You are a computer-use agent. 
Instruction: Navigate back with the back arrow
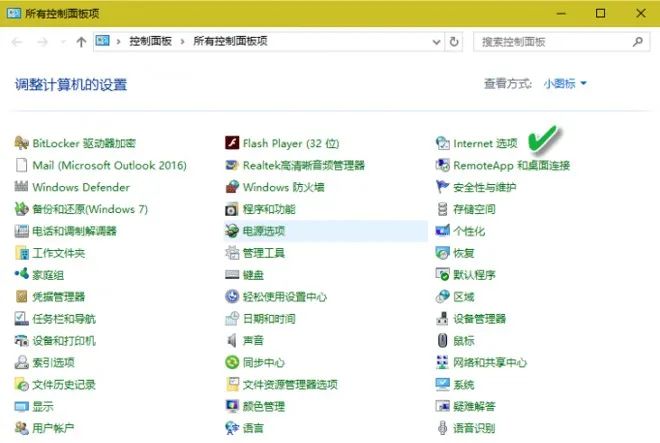17,42
